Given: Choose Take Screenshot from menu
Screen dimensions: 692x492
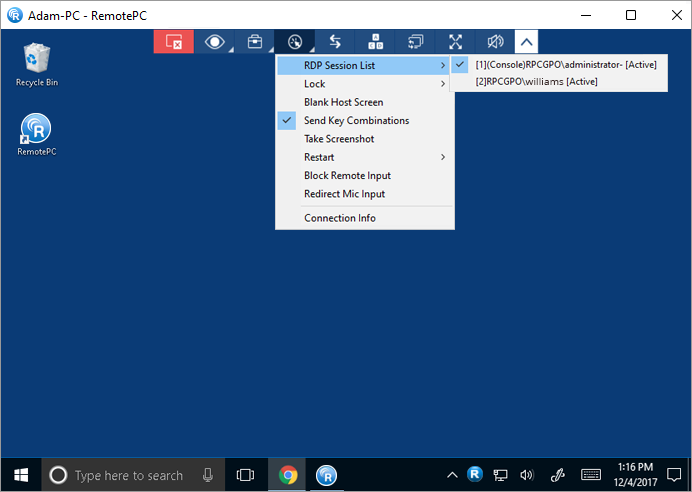Looking at the screenshot, I should 339,139.
